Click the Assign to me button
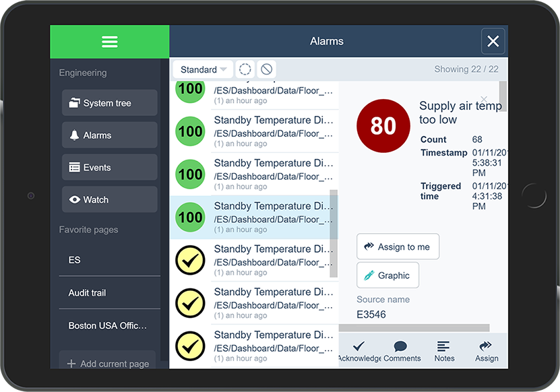 (398, 247)
